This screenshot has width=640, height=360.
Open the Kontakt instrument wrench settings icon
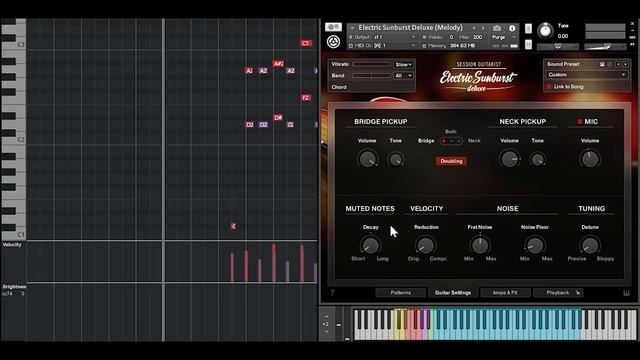click(333, 27)
